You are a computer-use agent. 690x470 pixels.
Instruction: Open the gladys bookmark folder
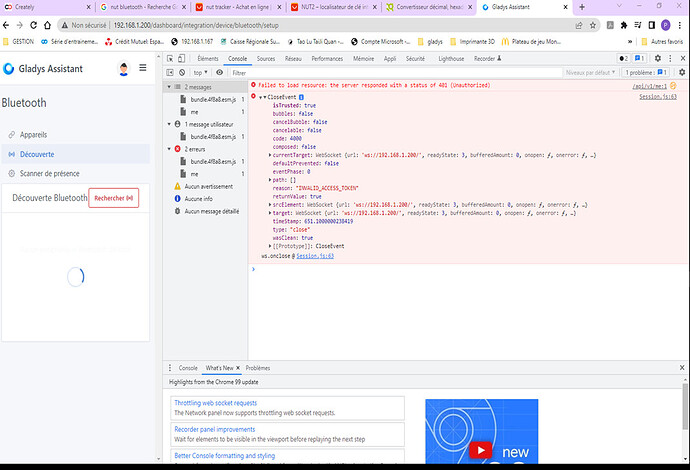(430, 42)
